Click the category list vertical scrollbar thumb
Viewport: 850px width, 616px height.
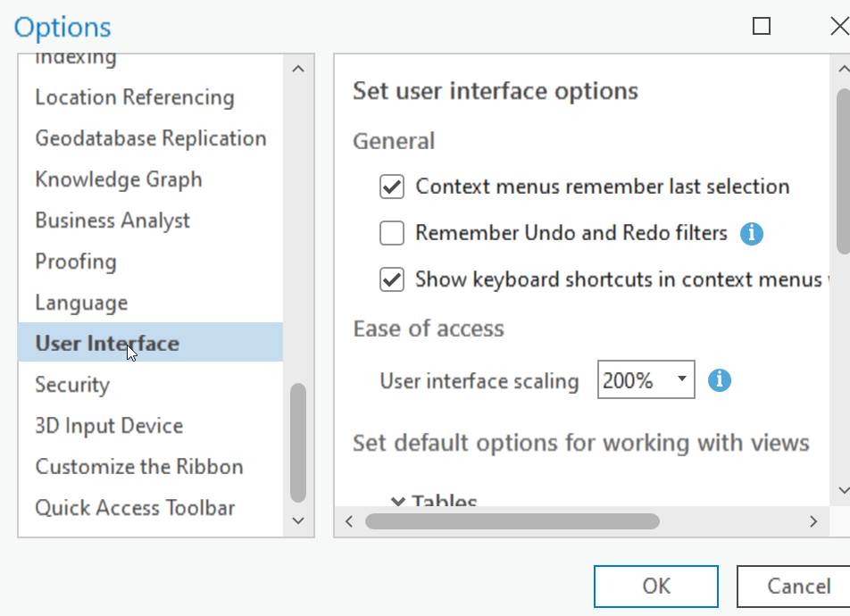[x=298, y=442]
